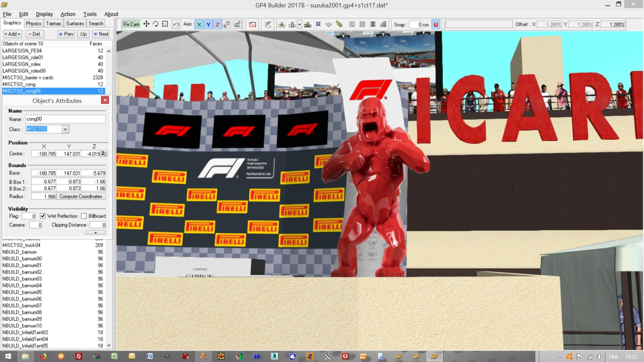This screenshot has width=644, height=362.
Task: Select the move/pan camera tool icon
Action: (x=146, y=24)
